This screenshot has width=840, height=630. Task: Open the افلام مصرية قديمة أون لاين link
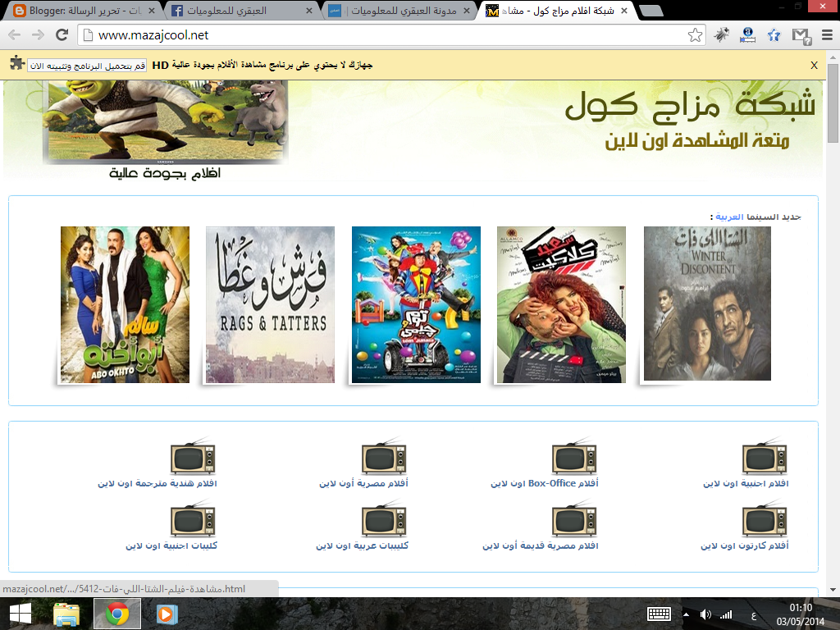pos(540,546)
